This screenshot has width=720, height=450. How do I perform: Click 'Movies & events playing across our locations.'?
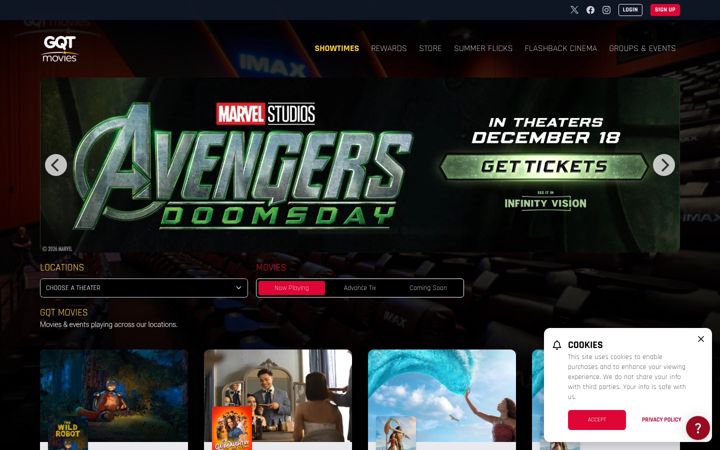tap(108, 324)
